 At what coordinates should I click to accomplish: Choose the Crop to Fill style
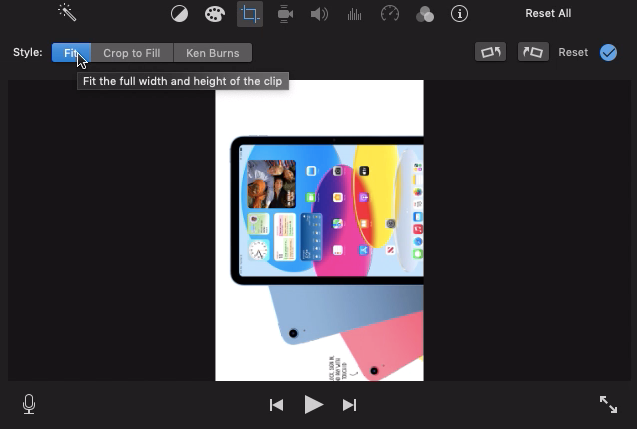point(131,53)
